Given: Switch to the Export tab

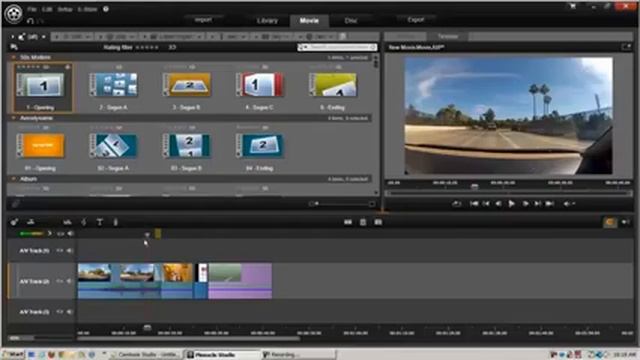Looking at the screenshot, I should [x=415, y=20].
